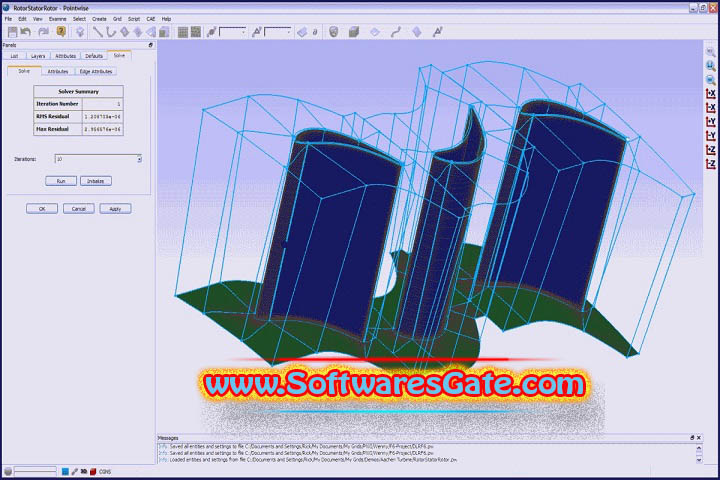Open the CAE menu

click(151, 19)
